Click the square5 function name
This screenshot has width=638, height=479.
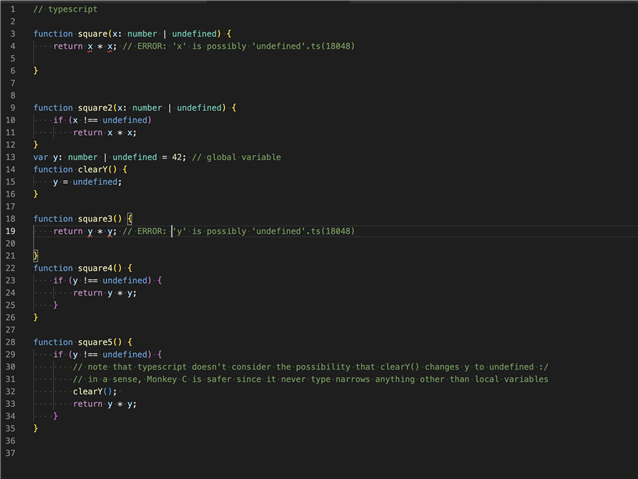coord(100,342)
